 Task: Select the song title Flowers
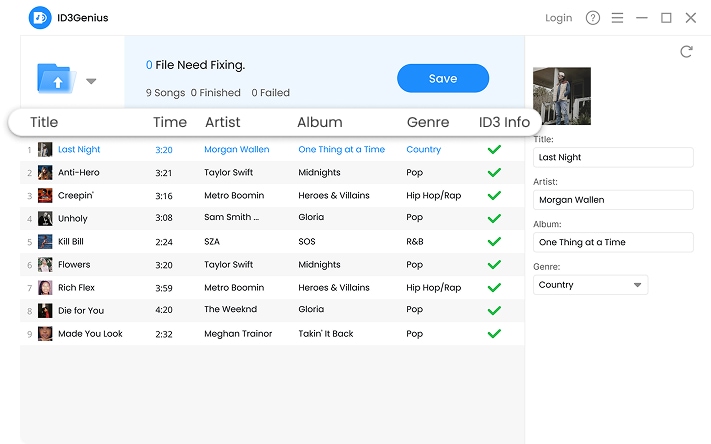point(74,264)
